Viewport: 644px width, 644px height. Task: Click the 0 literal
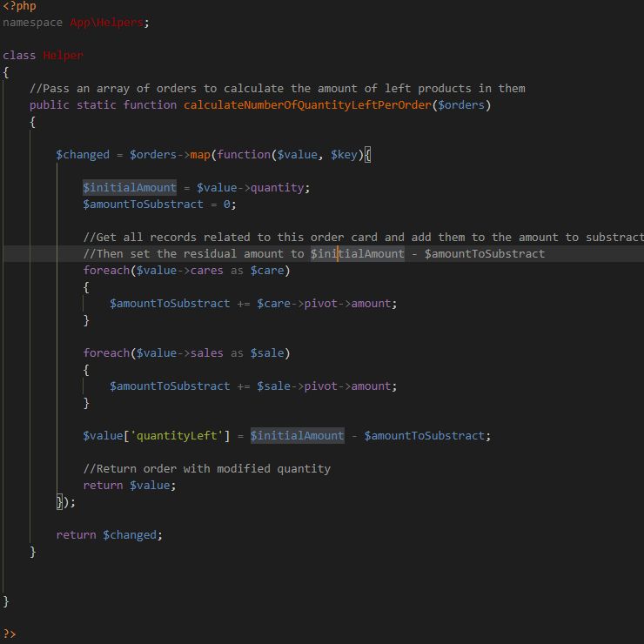click(x=227, y=205)
